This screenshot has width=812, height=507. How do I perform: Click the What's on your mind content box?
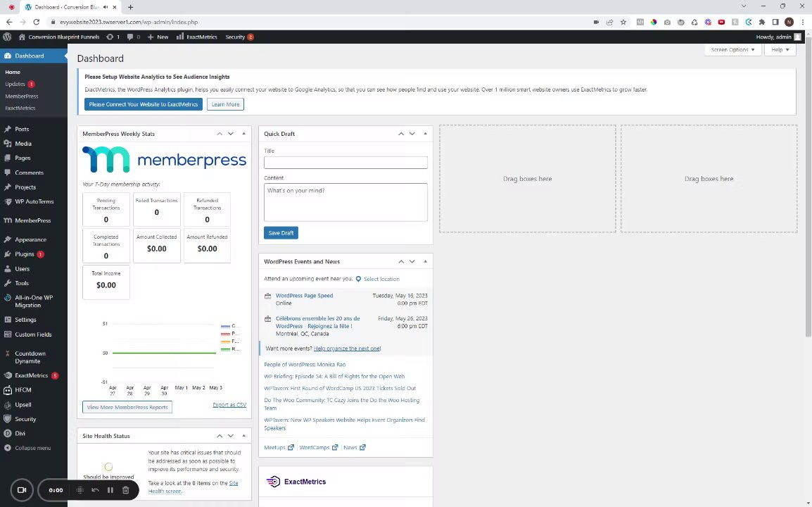click(x=345, y=202)
